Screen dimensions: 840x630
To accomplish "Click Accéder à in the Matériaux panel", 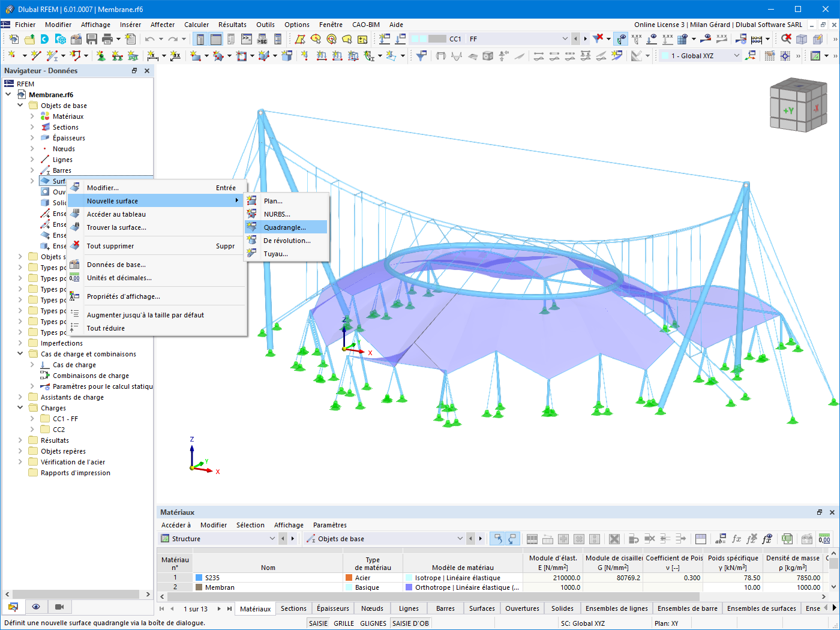I will pos(176,525).
